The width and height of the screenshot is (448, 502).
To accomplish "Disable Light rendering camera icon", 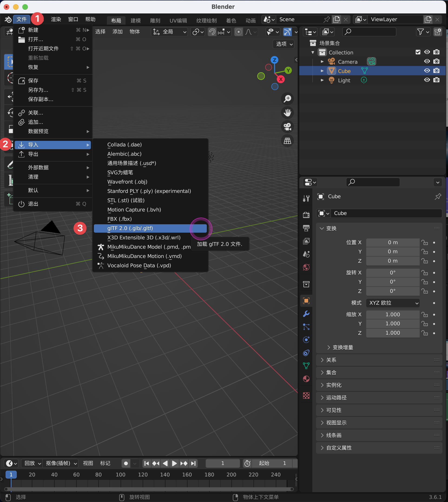I will tap(436, 80).
